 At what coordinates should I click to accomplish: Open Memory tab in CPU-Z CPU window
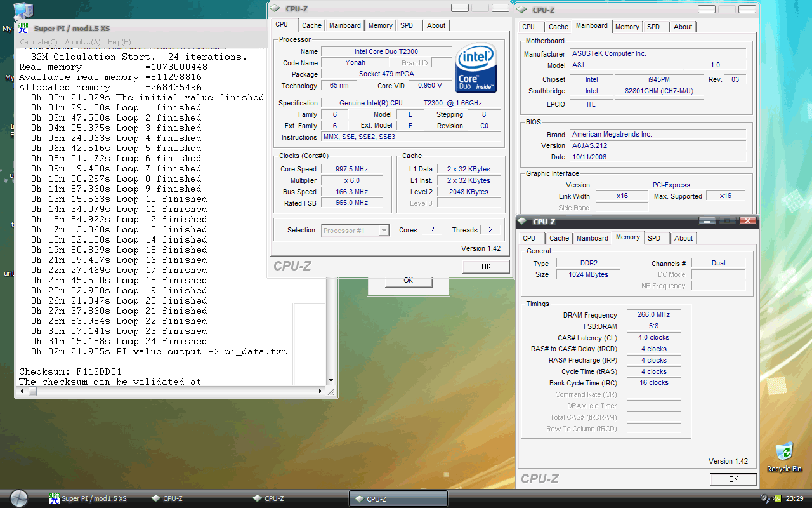pos(381,25)
